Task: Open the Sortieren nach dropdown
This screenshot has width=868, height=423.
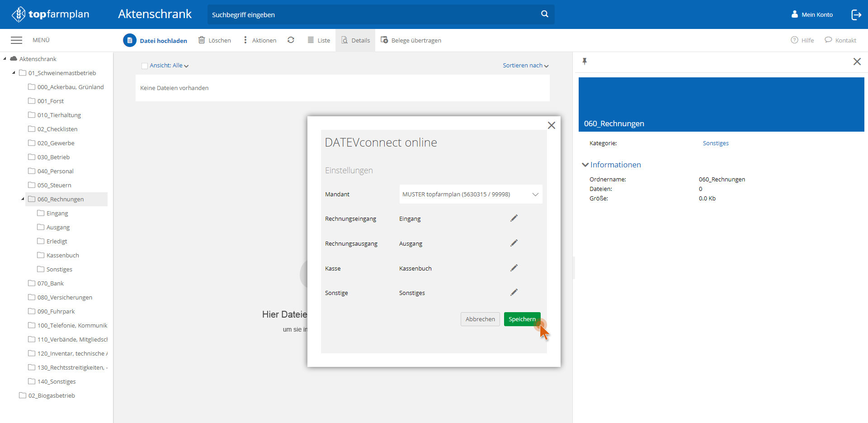Action: (526, 66)
